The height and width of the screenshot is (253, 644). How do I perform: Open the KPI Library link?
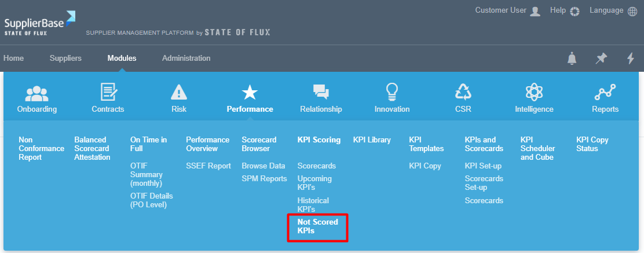point(372,140)
